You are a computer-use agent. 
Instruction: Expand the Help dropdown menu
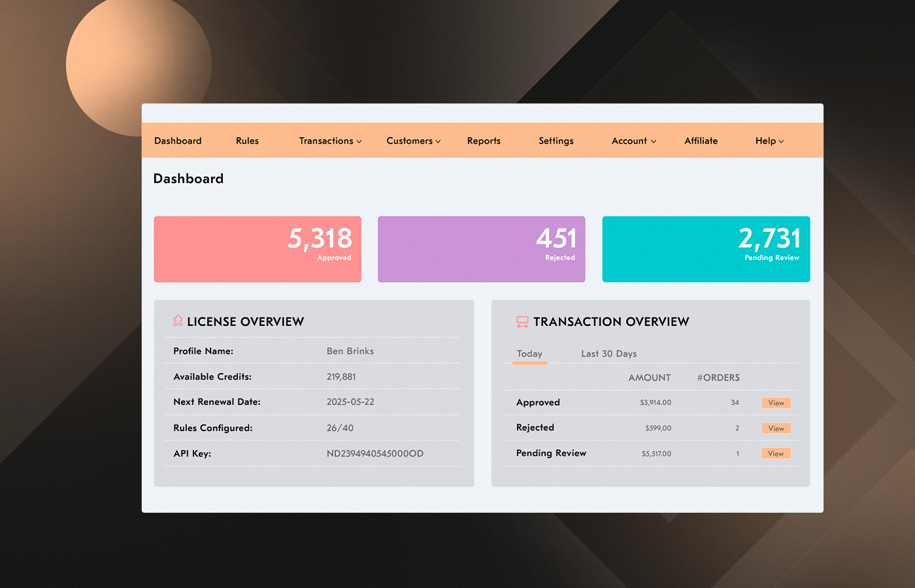pos(769,140)
